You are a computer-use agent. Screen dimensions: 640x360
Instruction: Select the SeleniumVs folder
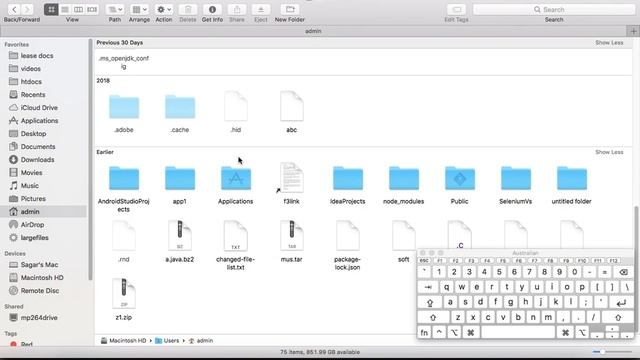(x=516, y=178)
